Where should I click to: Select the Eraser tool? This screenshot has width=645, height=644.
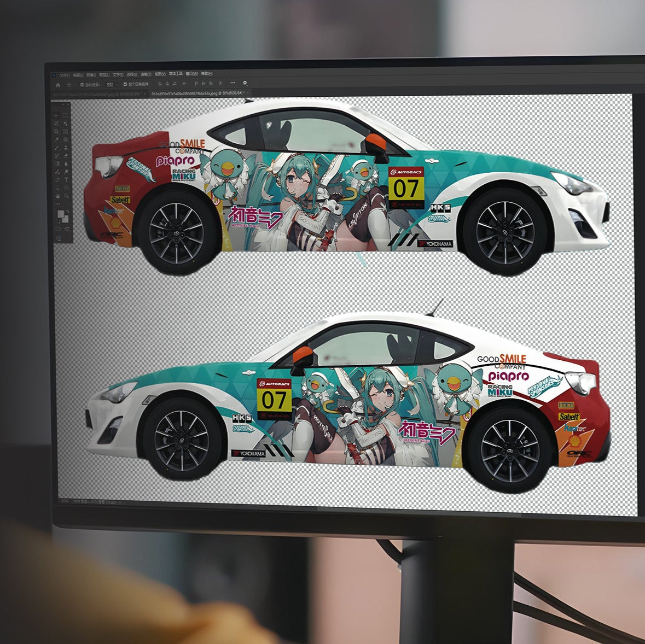[x=66, y=155]
